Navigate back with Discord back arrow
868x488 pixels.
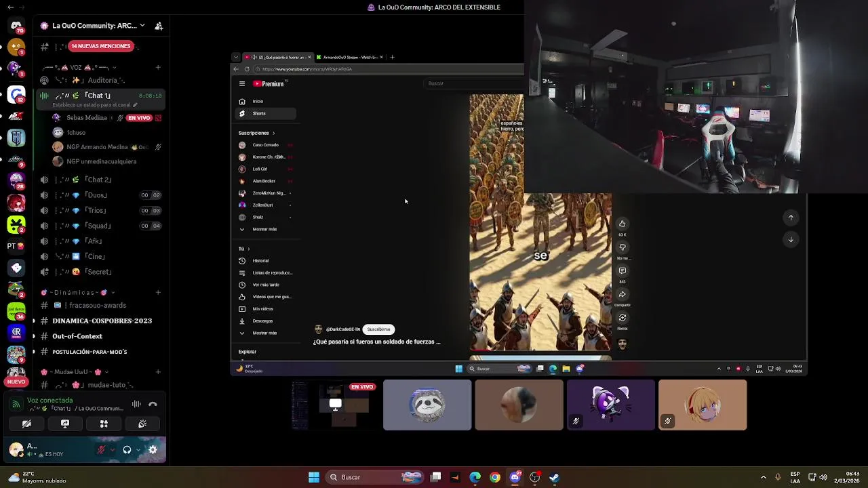pyautogui.click(x=10, y=7)
